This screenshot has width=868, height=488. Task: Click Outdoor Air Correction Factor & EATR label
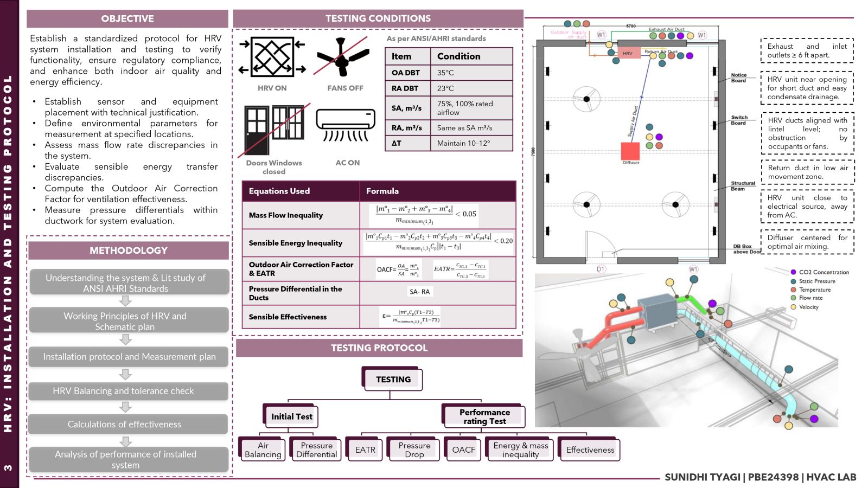coord(301,269)
